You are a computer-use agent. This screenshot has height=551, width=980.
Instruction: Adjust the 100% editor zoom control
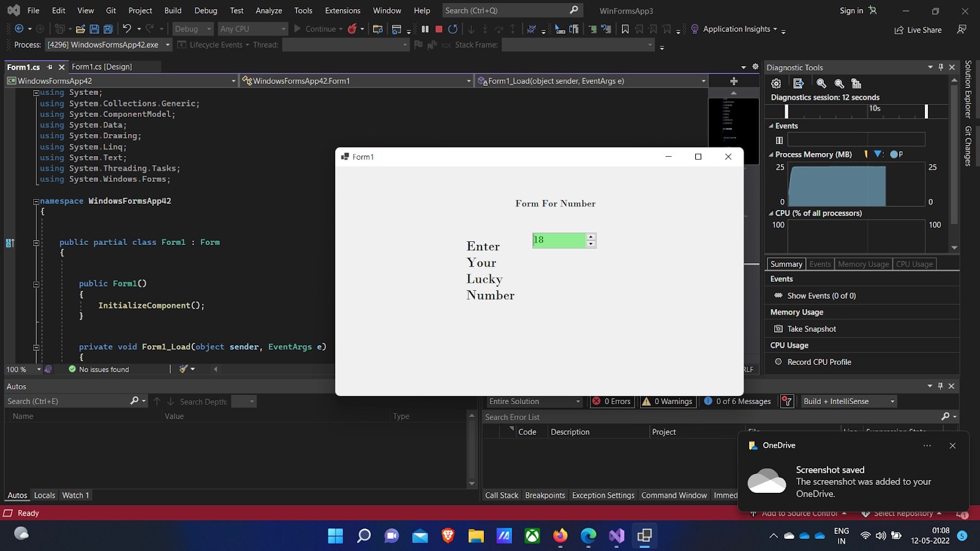pos(23,369)
